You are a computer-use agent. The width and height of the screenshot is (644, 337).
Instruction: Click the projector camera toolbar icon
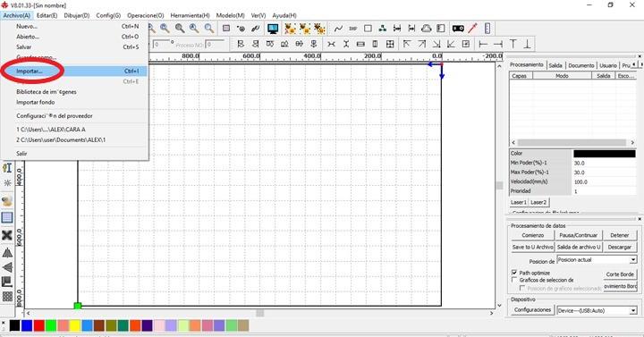[x=458, y=29]
